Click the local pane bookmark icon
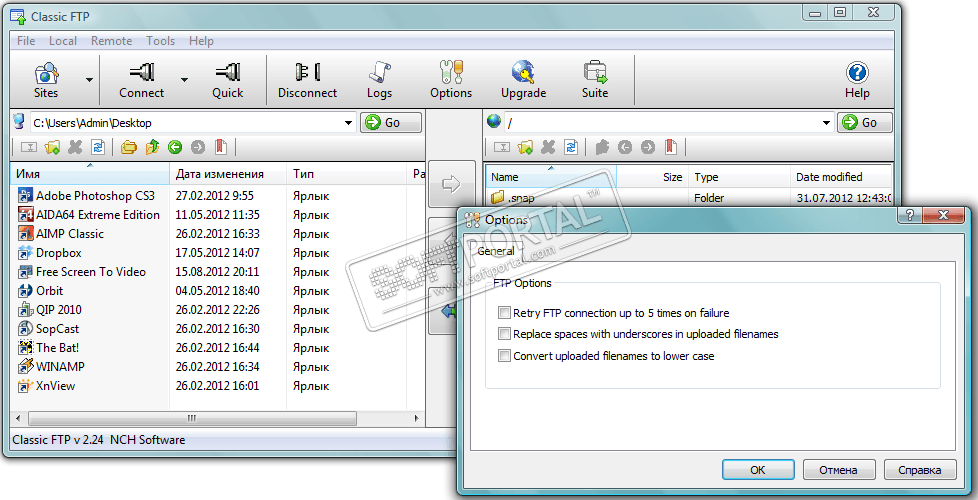This screenshot has height=500, width=978. [220, 147]
